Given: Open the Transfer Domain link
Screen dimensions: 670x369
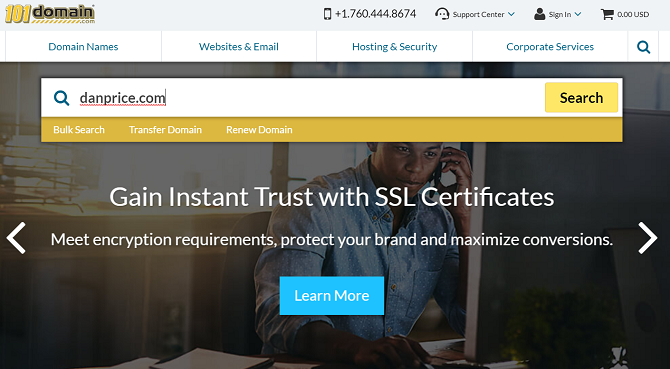Looking at the screenshot, I should [165, 129].
